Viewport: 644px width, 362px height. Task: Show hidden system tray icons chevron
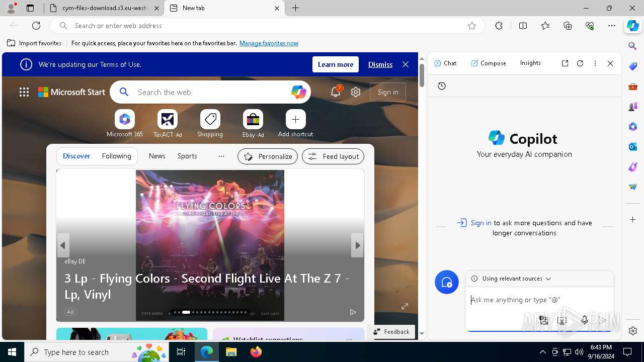542,352
